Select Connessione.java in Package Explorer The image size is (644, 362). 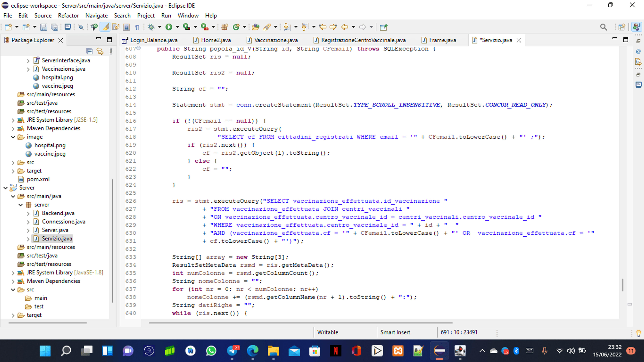point(64,222)
